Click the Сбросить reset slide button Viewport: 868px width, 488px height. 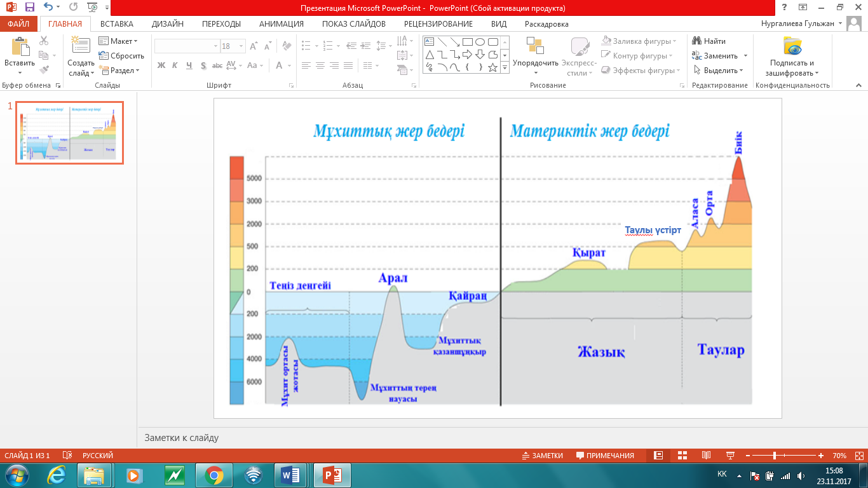pyautogui.click(x=121, y=56)
